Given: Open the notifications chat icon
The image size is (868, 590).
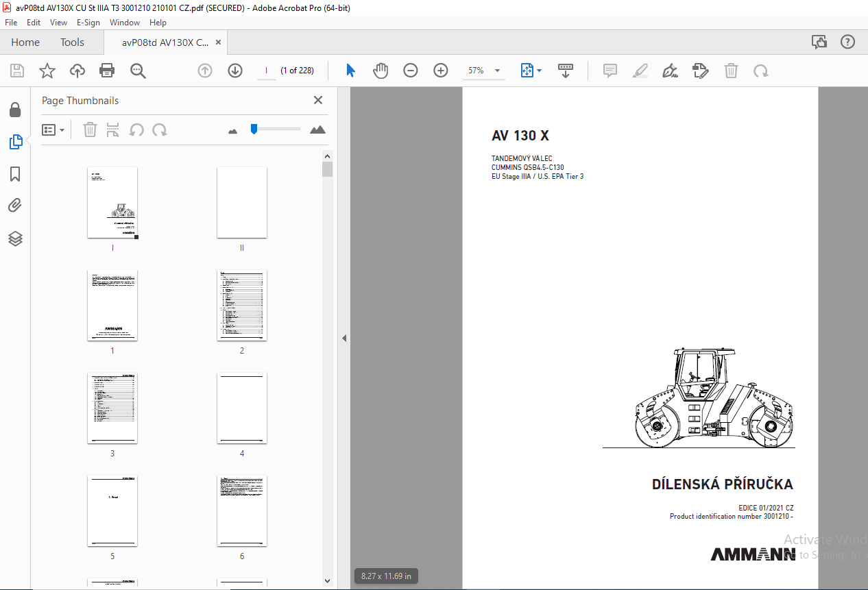Looking at the screenshot, I should tap(819, 42).
